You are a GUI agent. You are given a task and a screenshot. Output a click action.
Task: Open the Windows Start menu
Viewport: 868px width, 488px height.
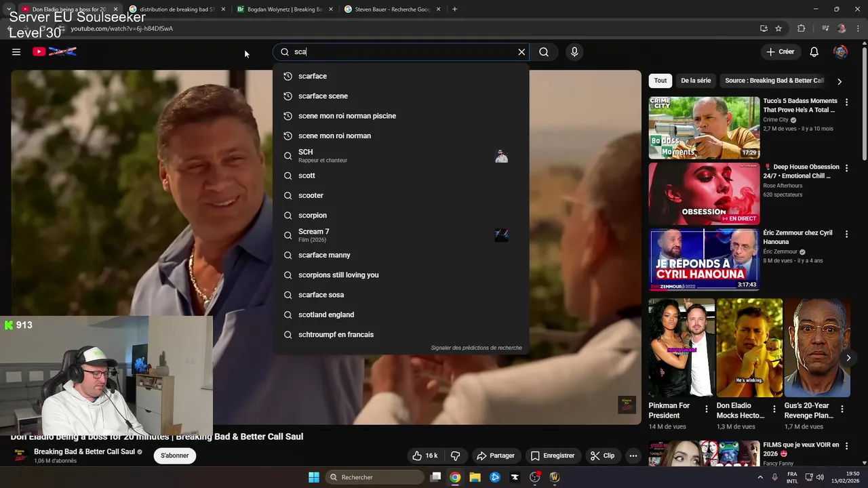(314, 477)
